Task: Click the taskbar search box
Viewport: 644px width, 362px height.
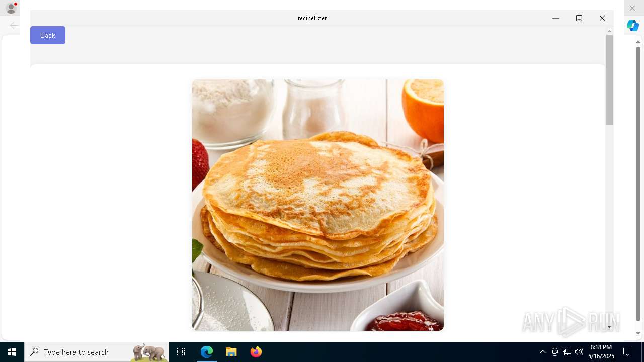Action: tap(97, 352)
